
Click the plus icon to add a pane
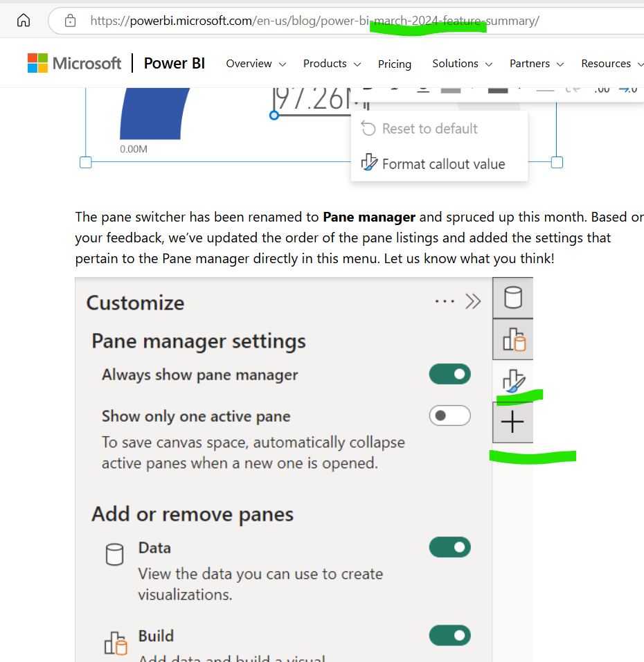pos(513,422)
